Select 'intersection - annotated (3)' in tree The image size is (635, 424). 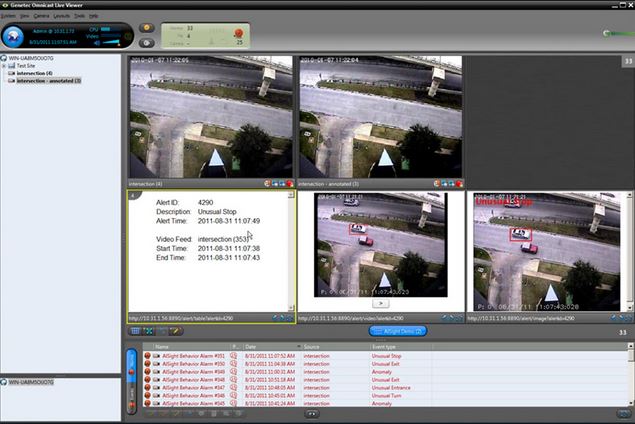click(x=48, y=81)
